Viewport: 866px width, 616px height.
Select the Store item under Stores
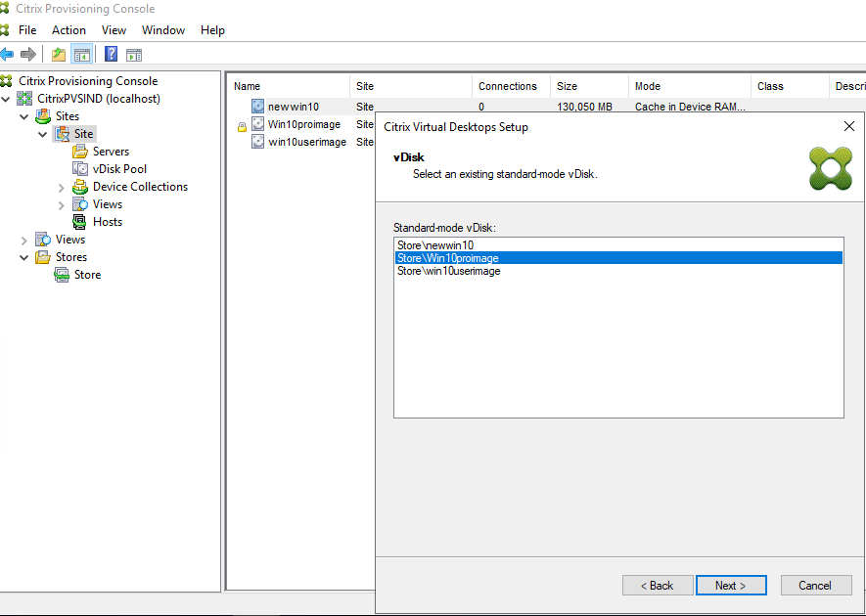(88, 275)
